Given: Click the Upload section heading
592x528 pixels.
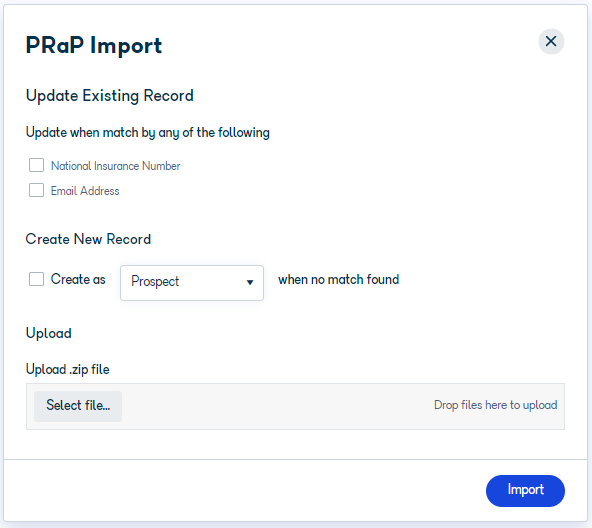Looking at the screenshot, I should tap(49, 333).
